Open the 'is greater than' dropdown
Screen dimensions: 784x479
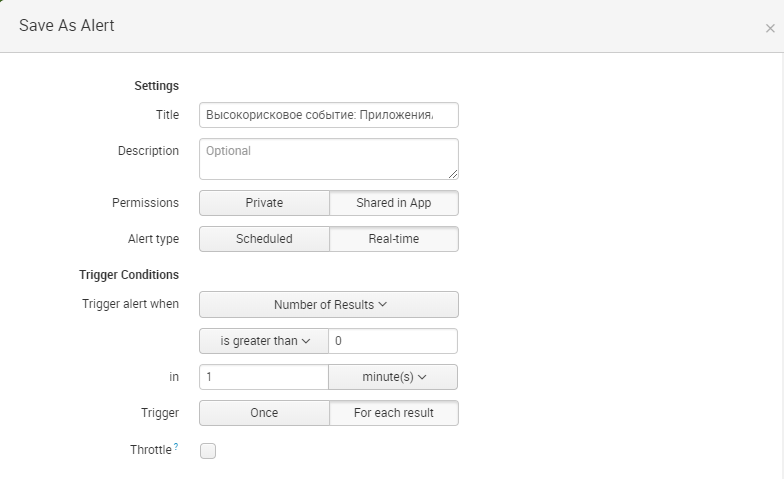point(264,341)
